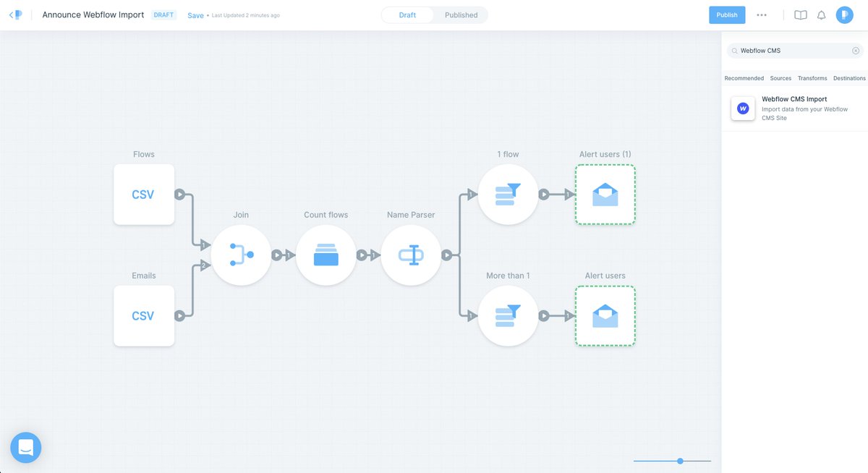Click the Import data description text
868x473 pixels.
click(x=804, y=114)
